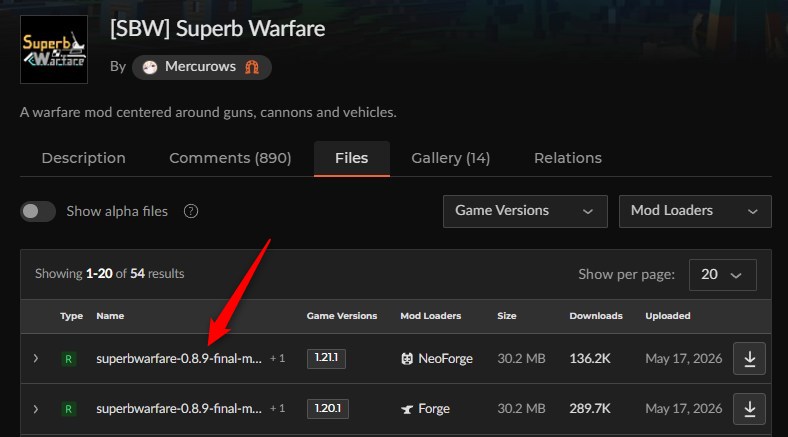This screenshot has height=437, width=788.
Task: Open the Mod Loaders filter dropdown
Action: tap(695, 211)
